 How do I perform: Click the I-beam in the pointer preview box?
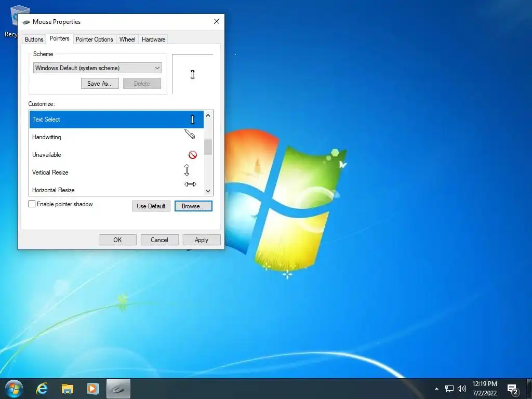coord(192,74)
